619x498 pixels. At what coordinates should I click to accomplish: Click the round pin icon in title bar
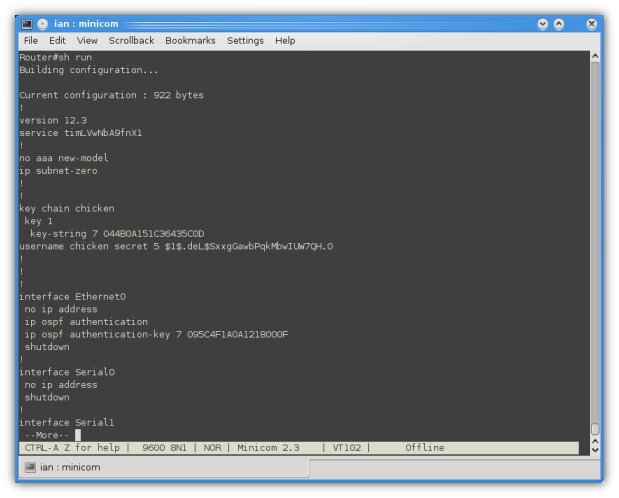point(43,24)
